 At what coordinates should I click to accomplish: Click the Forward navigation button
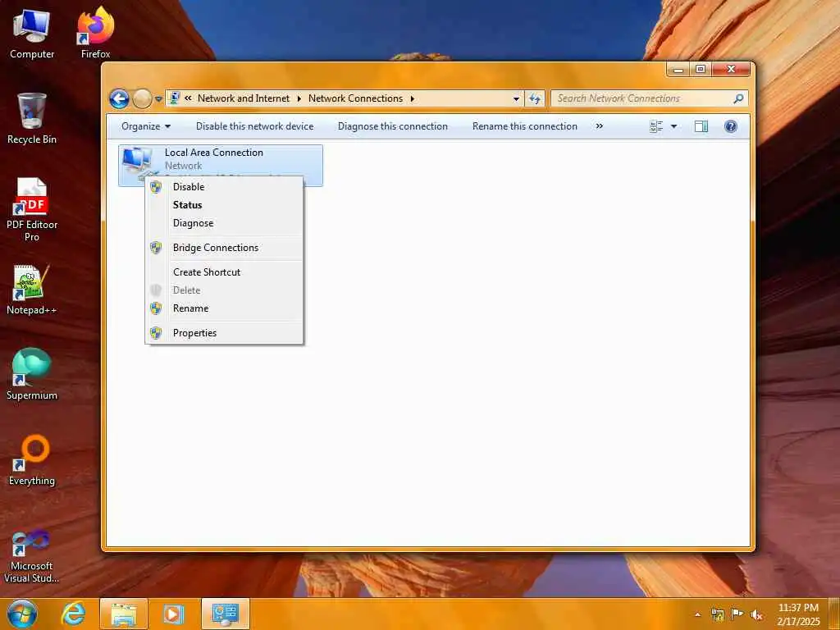point(142,98)
